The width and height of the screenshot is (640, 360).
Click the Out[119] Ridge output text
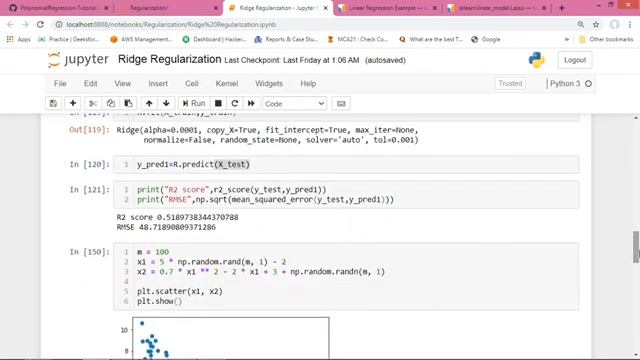click(267, 135)
